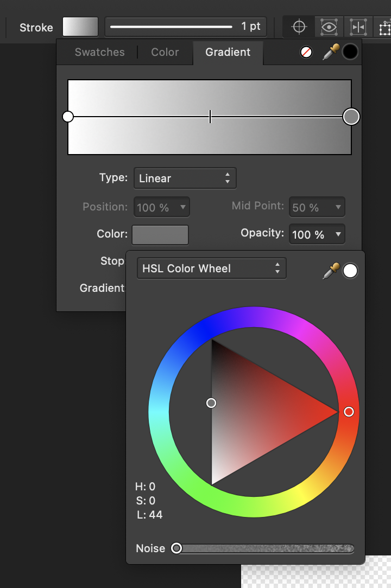Image resolution: width=391 pixels, height=588 pixels.
Task: Click the black color well beside the eyedropper
Action: click(350, 52)
